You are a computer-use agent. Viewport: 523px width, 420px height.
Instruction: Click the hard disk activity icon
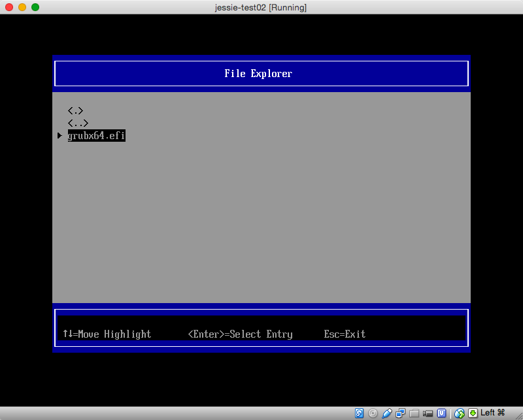click(359, 413)
